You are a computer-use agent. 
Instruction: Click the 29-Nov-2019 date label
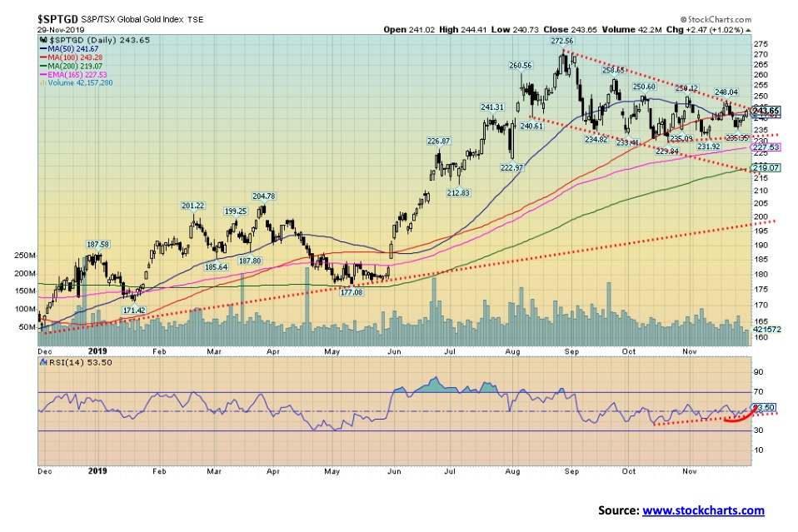tap(61, 30)
